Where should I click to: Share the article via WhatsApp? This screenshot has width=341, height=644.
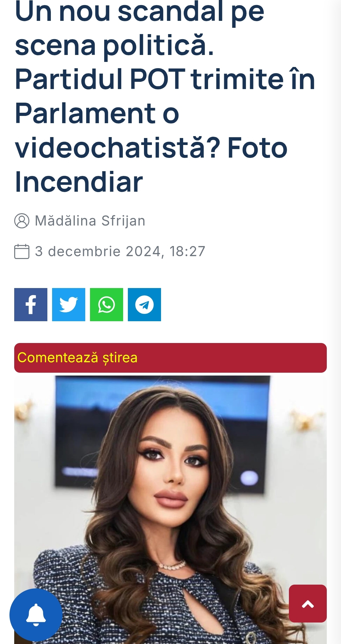coord(106,304)
